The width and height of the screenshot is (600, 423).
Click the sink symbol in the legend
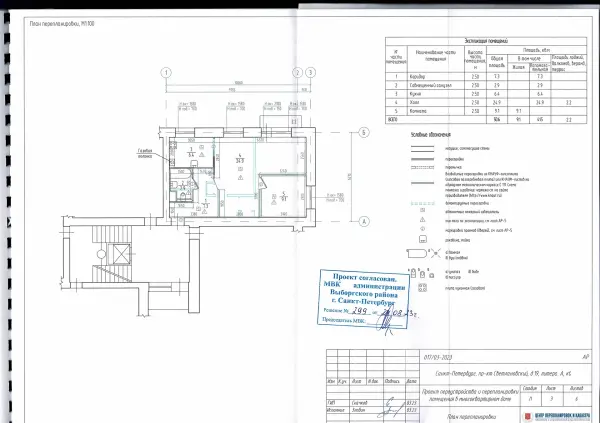point(422,240)
